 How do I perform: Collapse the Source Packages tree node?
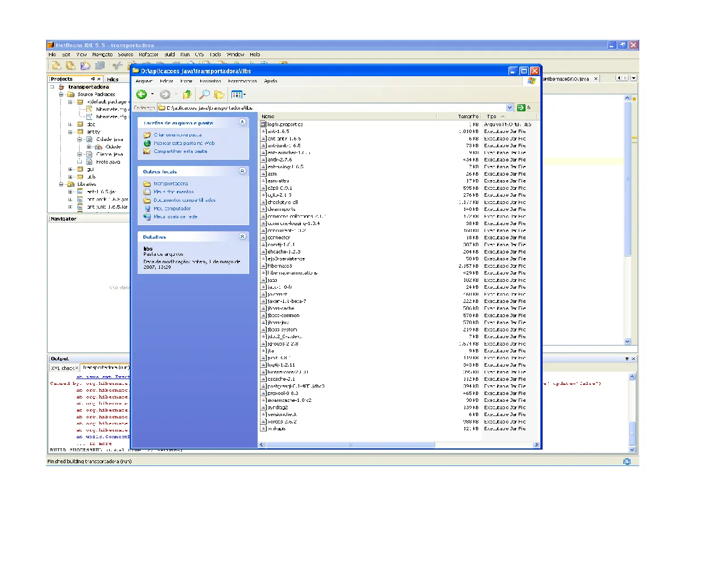click(61, 94)
